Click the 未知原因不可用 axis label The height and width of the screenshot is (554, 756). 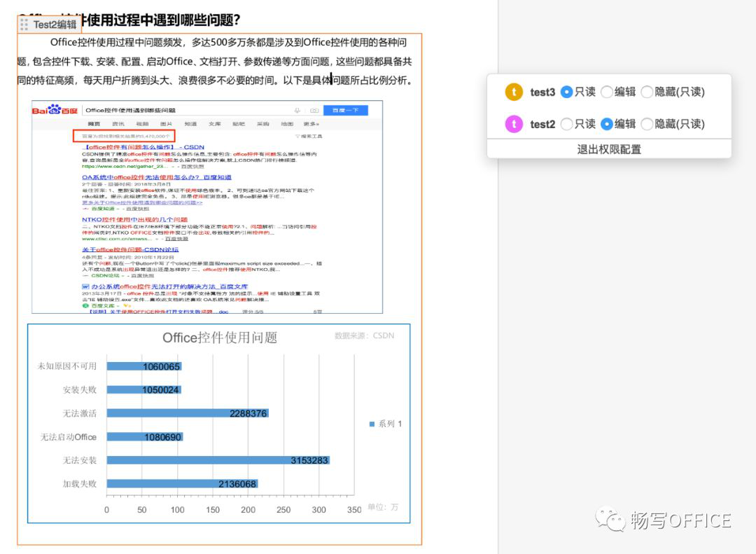pyautogui.click(x=67, y=366)
